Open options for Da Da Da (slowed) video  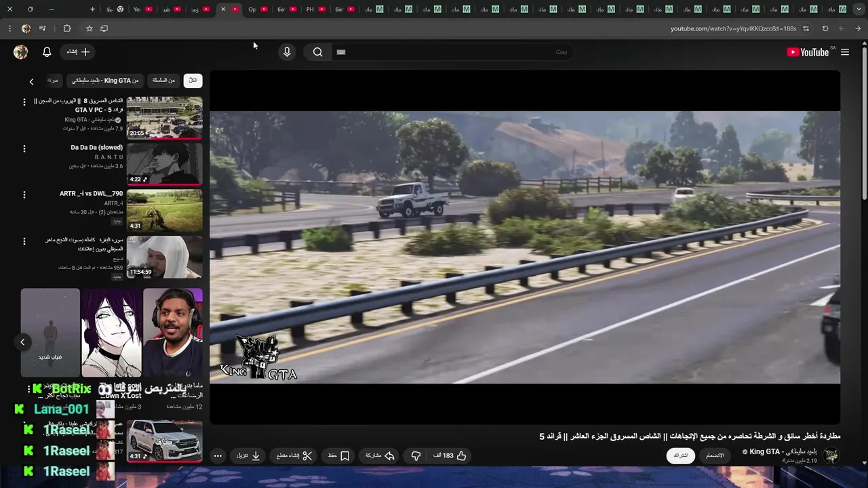(x=24, y=148)
